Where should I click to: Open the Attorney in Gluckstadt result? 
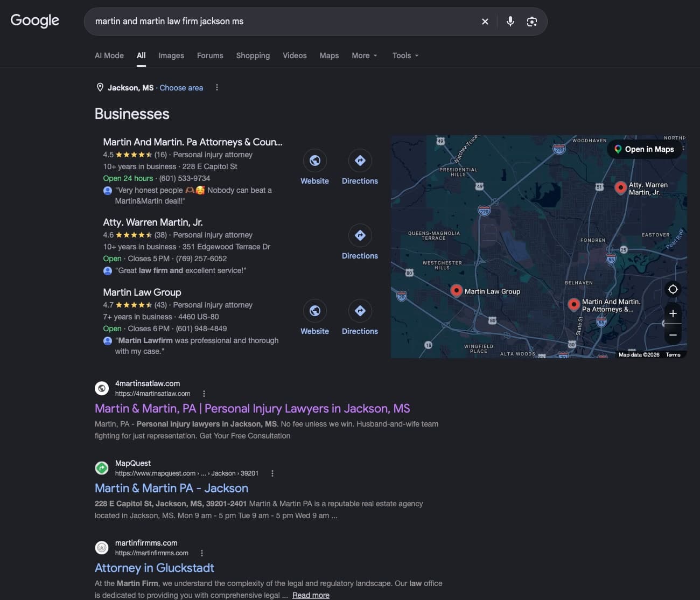tap(155, 568)
